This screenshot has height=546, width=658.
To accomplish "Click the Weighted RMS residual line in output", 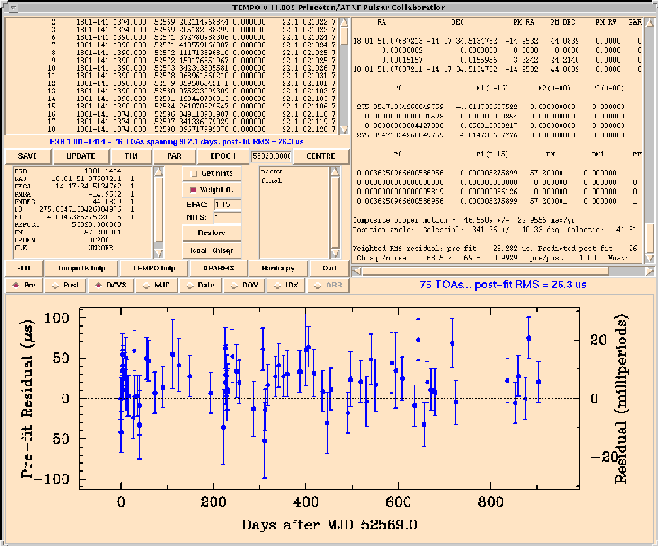I will tap(496, 248).
